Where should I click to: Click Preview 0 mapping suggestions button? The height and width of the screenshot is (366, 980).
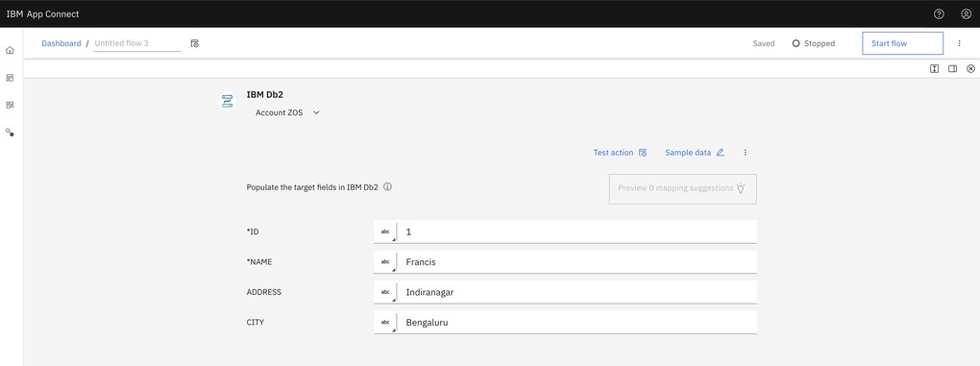click(683, 188)
